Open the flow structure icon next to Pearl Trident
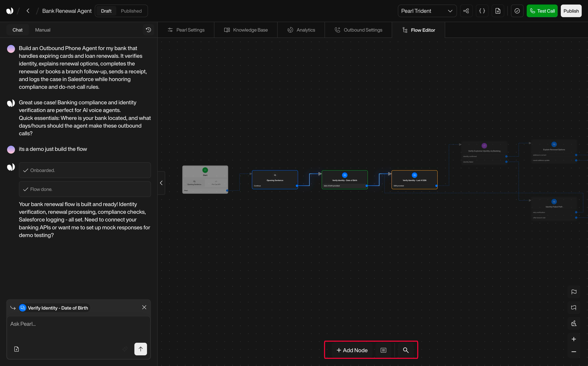This screenshot has width=588, height=366. 466,11
